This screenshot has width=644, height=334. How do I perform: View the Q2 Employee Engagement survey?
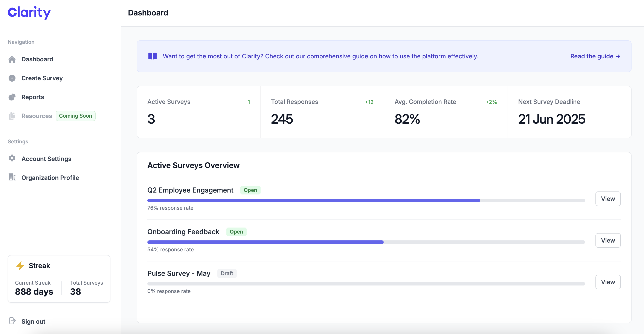click(x=608, y=199)
